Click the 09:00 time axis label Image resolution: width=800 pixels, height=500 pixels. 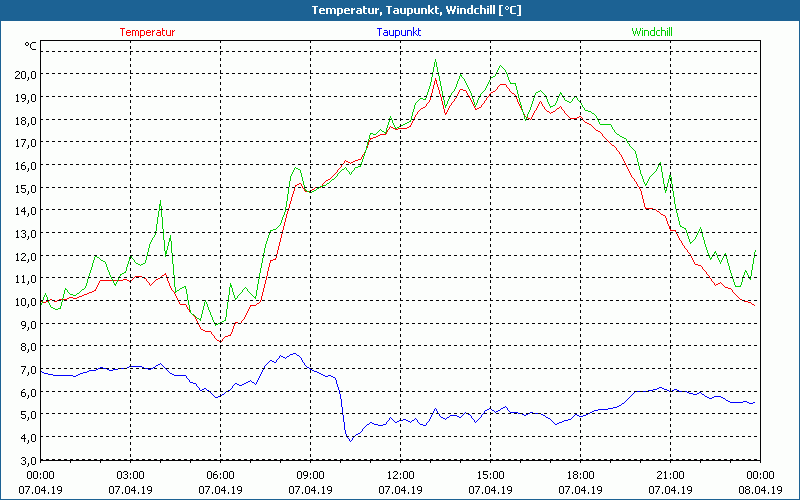coord(310,476)
